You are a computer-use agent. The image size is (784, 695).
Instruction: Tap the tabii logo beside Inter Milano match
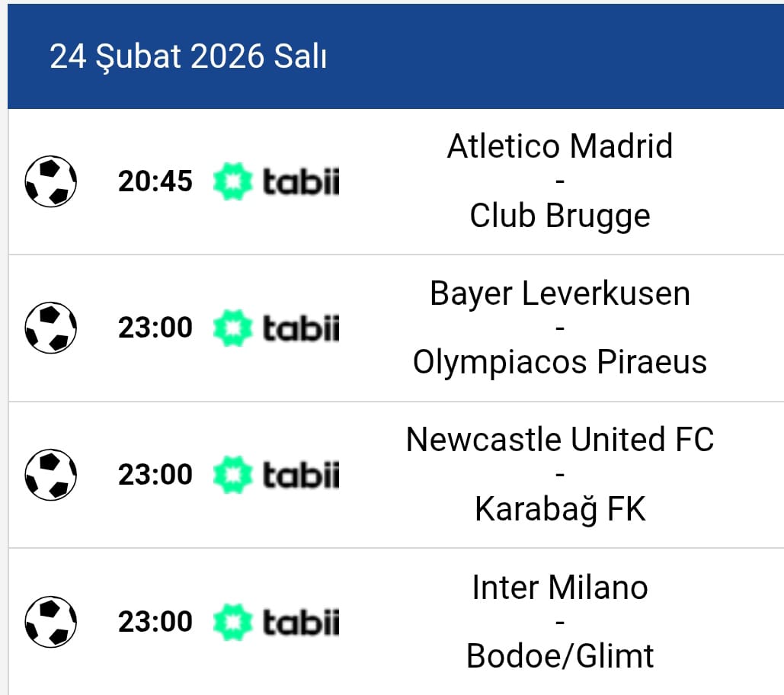[276, 623]
